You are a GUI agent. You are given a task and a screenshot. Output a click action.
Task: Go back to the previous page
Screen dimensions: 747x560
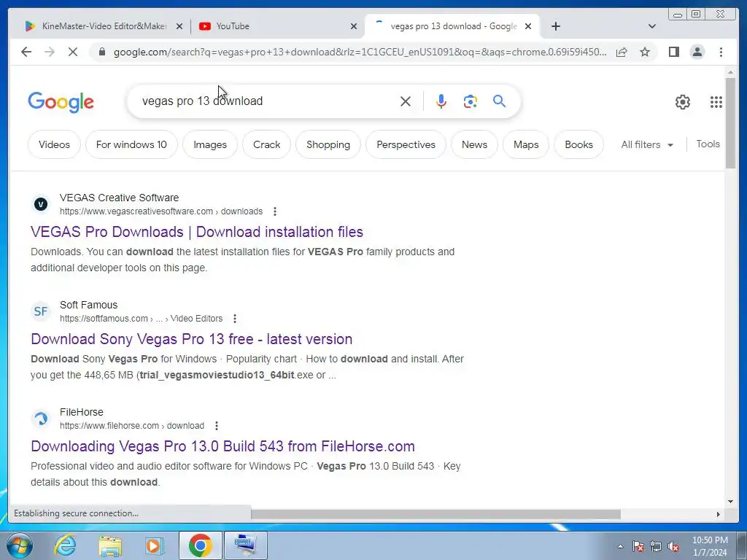coord(26,52)
